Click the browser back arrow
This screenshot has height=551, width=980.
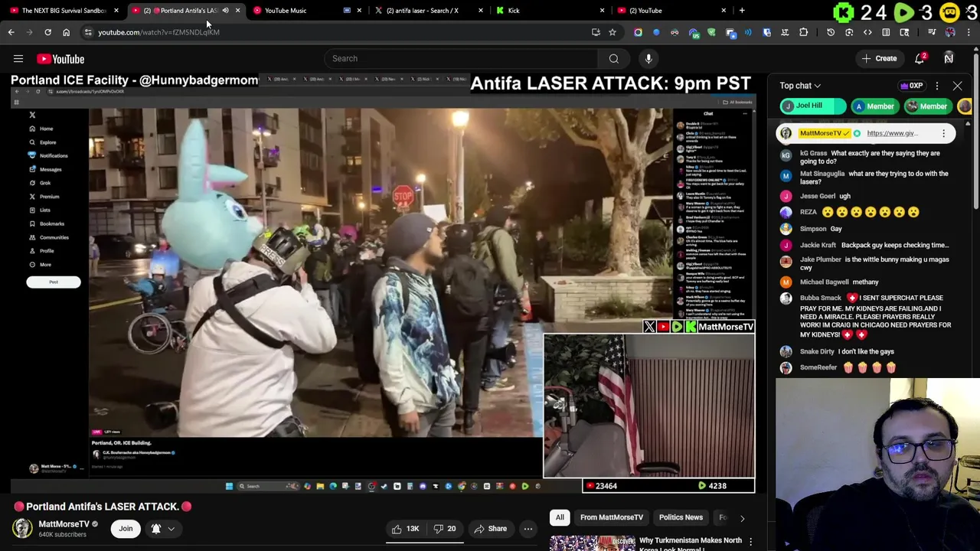point(11,32)
